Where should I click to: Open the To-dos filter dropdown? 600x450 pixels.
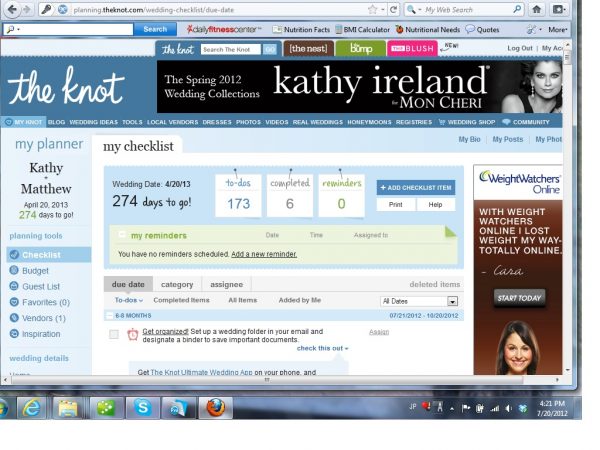(x=129, y=300)
